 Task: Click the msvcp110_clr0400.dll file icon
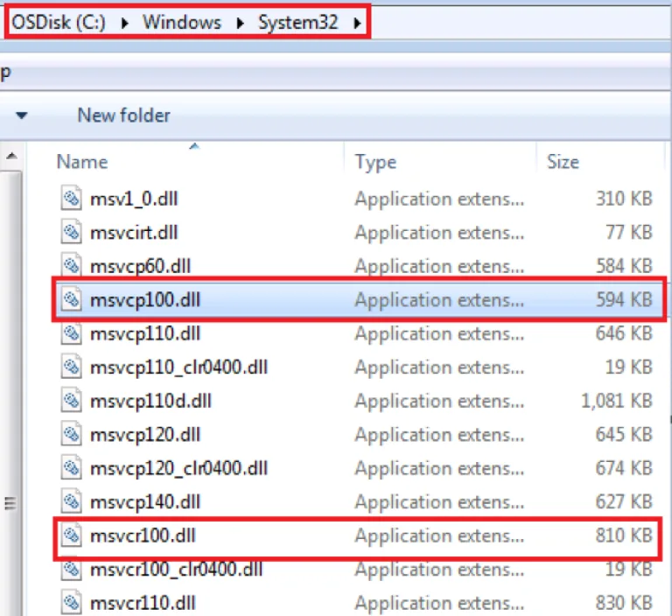[x=71, y=367]
